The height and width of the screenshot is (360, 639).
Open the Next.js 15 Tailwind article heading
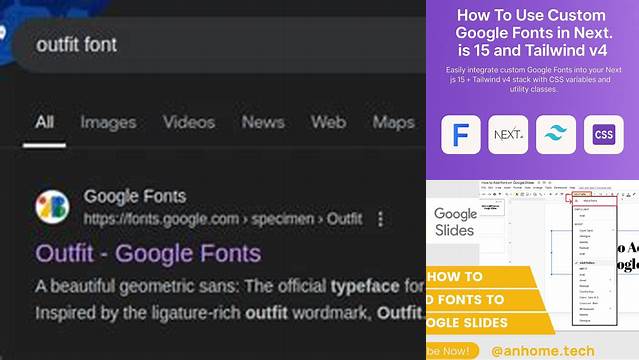[532, 33]
